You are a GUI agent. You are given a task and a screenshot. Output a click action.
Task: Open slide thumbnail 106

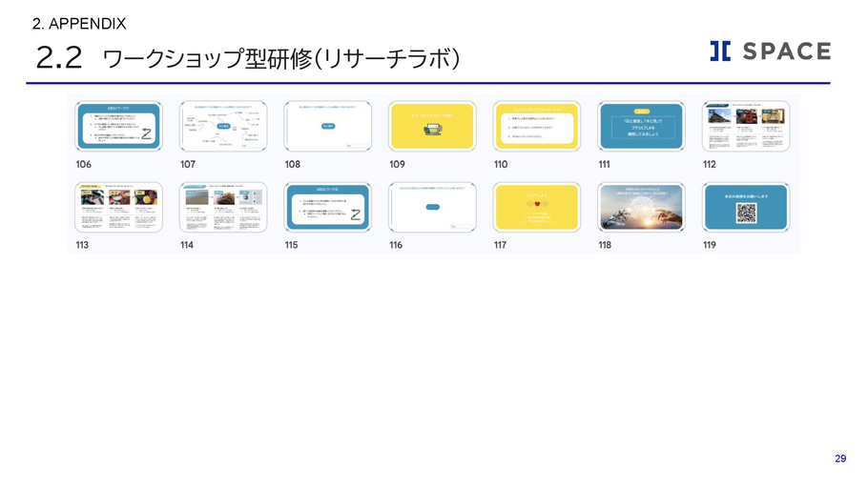(118, 127)
